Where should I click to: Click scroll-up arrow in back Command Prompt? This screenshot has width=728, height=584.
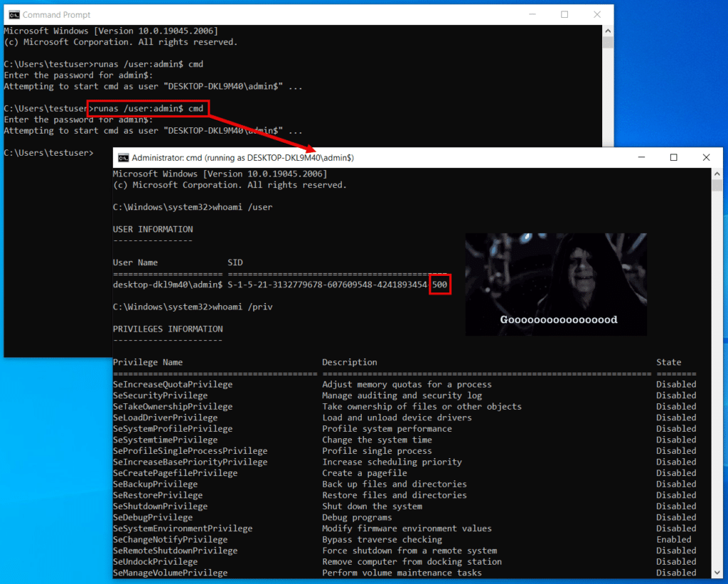point(608,31)
